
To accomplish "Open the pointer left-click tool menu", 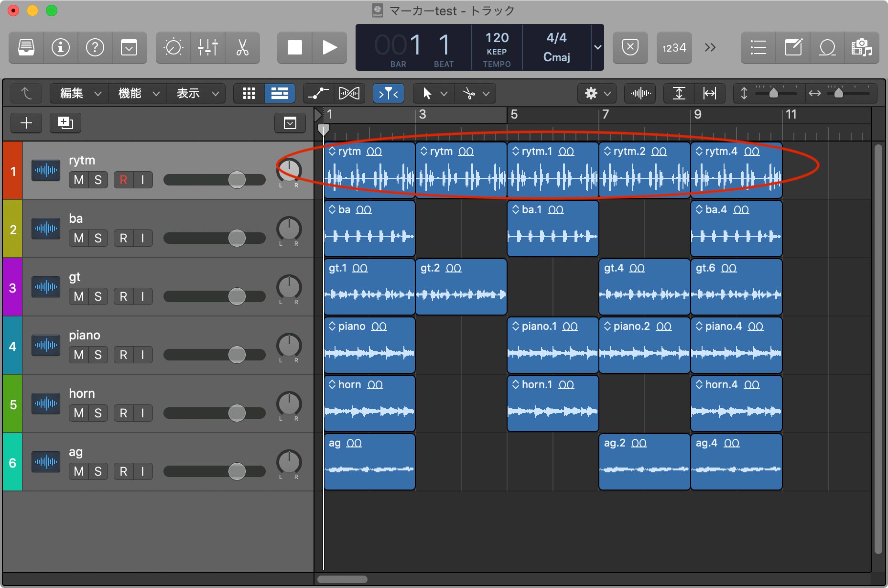I will pos(434,93).
